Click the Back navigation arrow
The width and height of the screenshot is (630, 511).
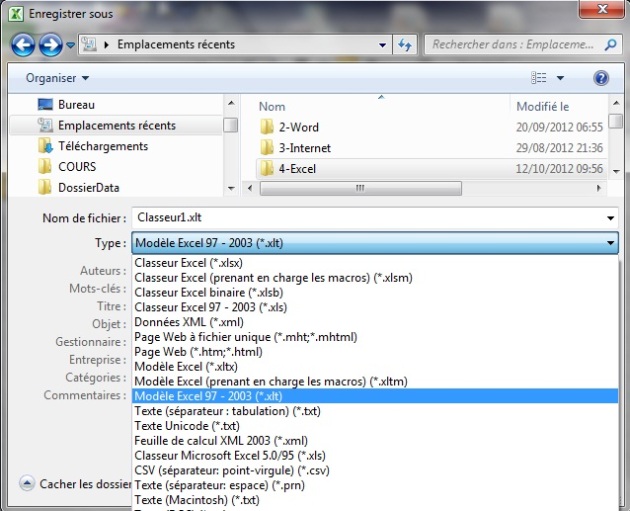coord(23,45)
